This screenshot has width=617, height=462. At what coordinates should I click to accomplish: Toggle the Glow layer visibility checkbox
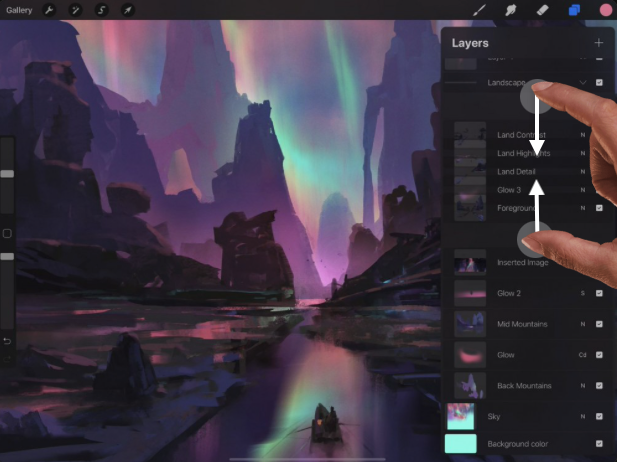pos(599,355)
